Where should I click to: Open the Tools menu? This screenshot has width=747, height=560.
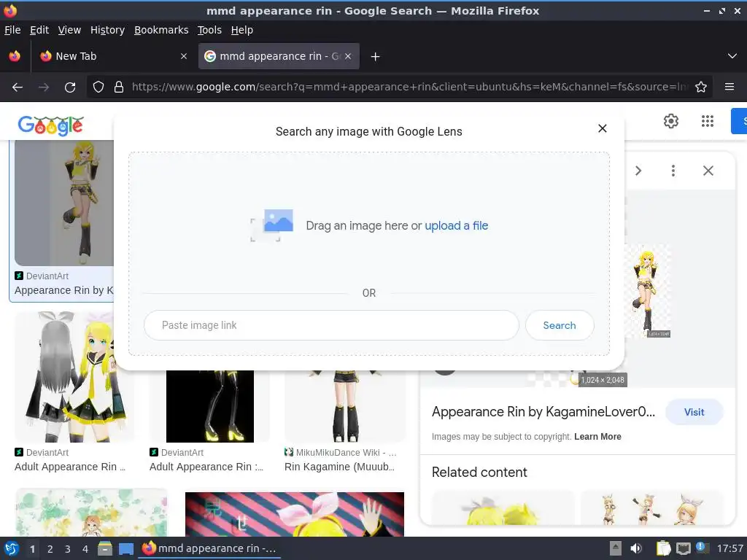pos(209,30)
